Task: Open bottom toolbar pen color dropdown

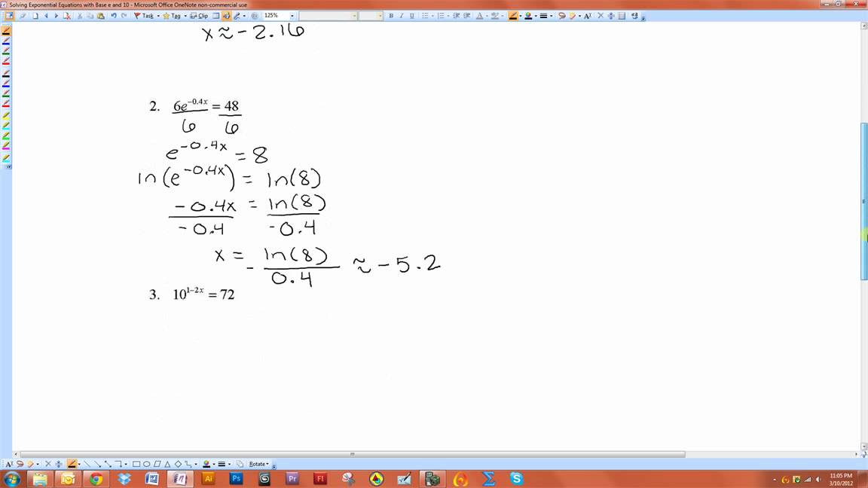Action: tap(214, 464)
